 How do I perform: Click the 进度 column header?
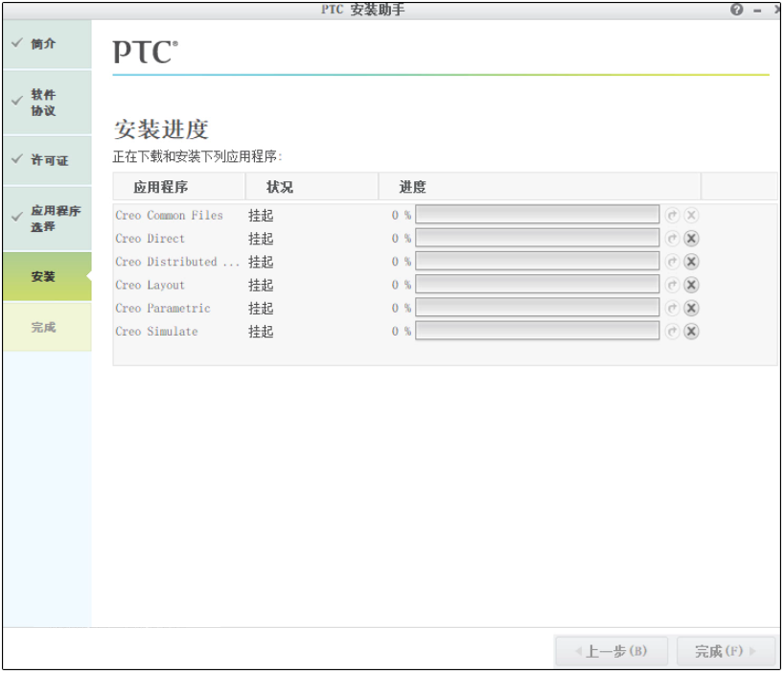pyautogui.click(x=539, y=187)
